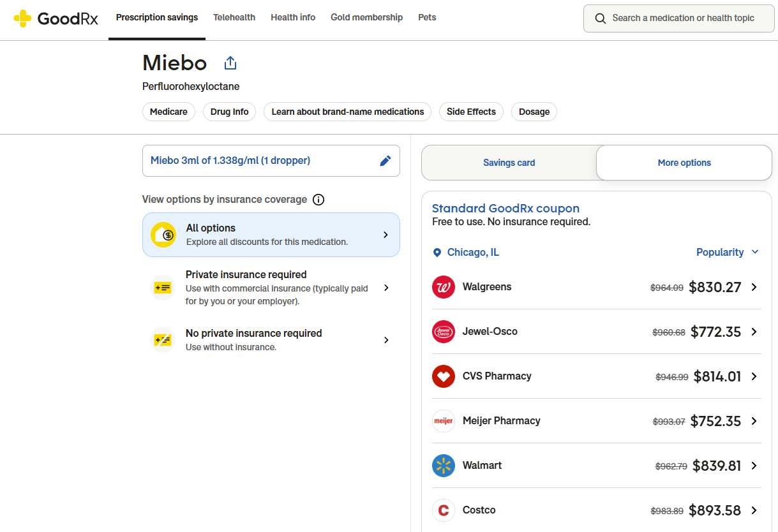The height and width of the screenshot is (532, 778).
Task: Click the Walgreens pharmacy logo
Action: 443,287
